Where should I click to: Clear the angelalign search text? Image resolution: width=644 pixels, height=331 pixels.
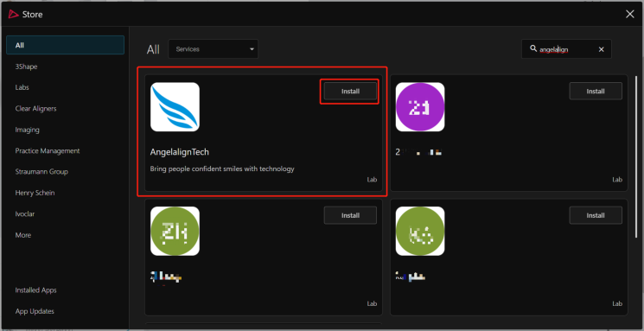click(x=601, y=49)
